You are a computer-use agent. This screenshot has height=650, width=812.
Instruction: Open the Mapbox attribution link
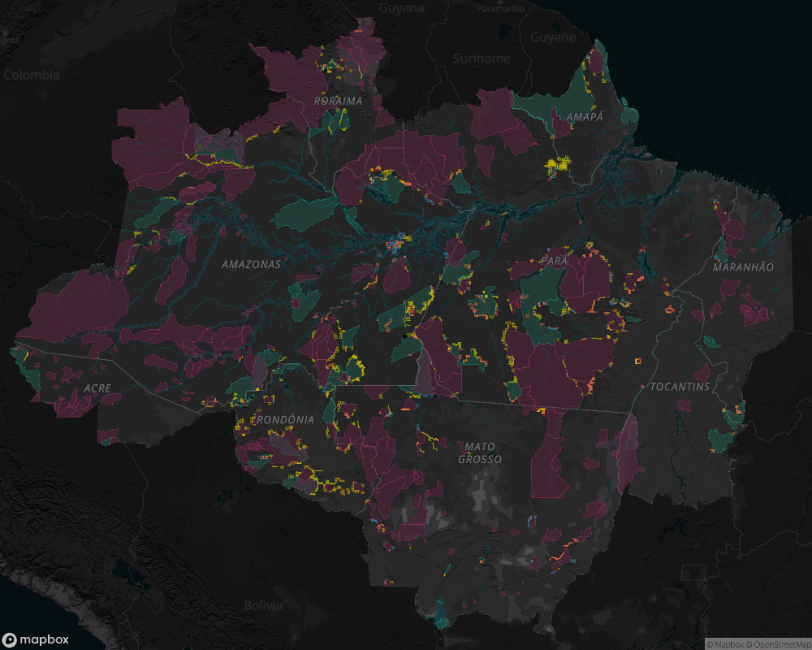(725, 645)
